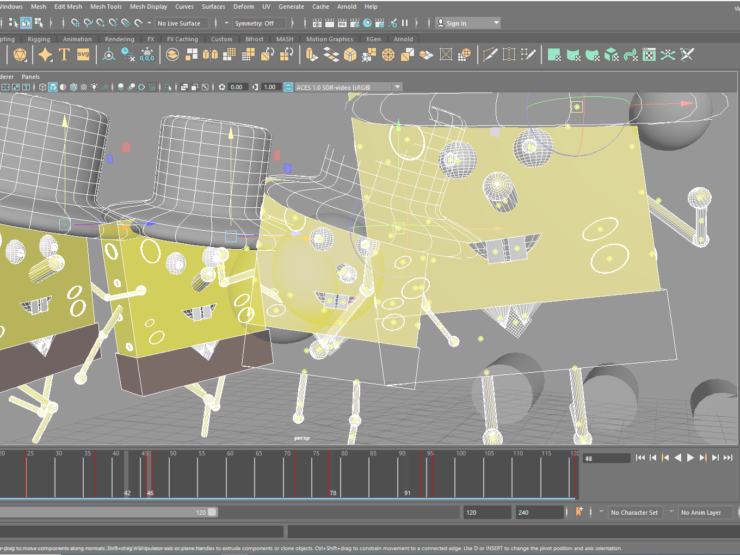Viewport: 740px width, 555px height.
Task: Open the Edit Mesh menu
Action: [x=68, y=7]
